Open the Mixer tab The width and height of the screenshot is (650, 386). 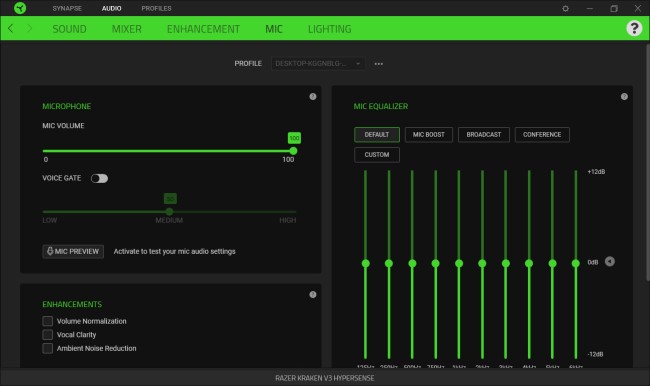126,29
